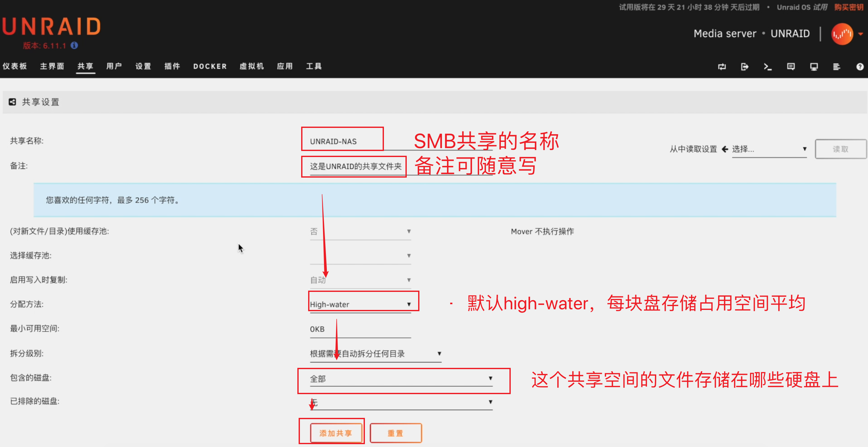Open the web terminal icon
The height and width of the screenshot is (447, 868).
coord(768,66)
